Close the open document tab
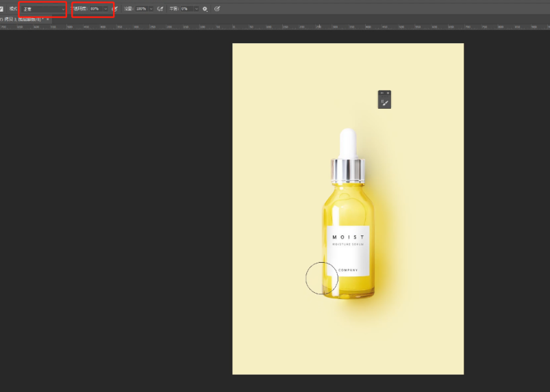 [48, 19]
